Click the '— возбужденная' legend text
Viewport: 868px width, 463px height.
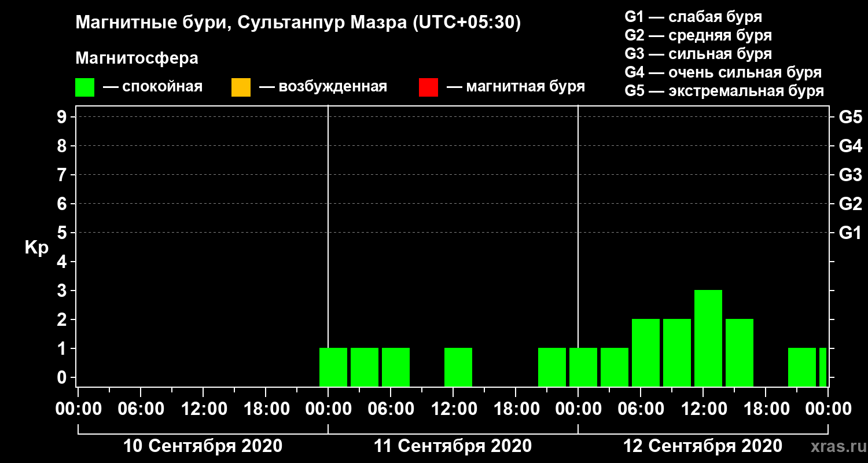(323, 87)
